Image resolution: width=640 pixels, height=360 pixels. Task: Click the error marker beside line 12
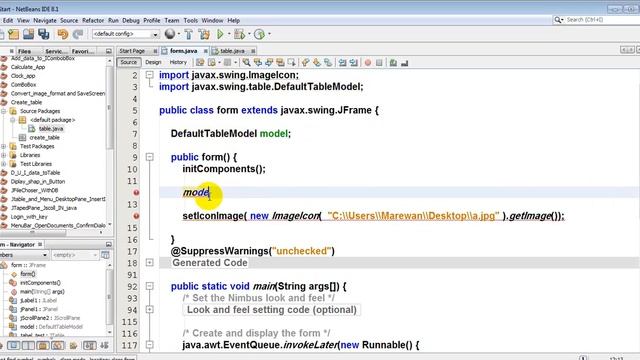[136, 192]
